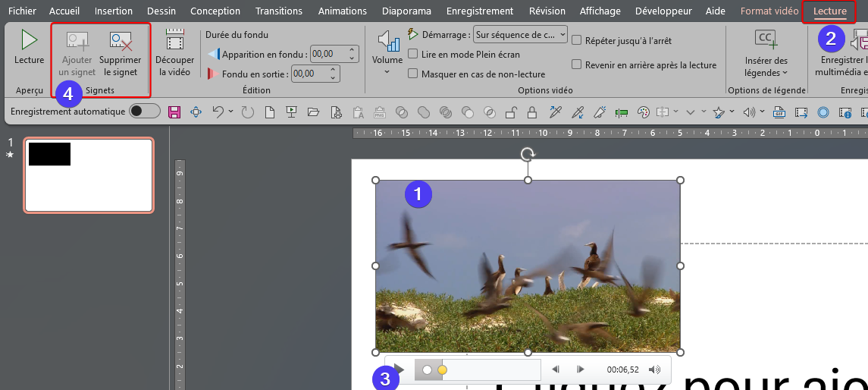868x390 pixels.
Task: Click the export video filmstrip icon
Action: click(x=801, y=112)
